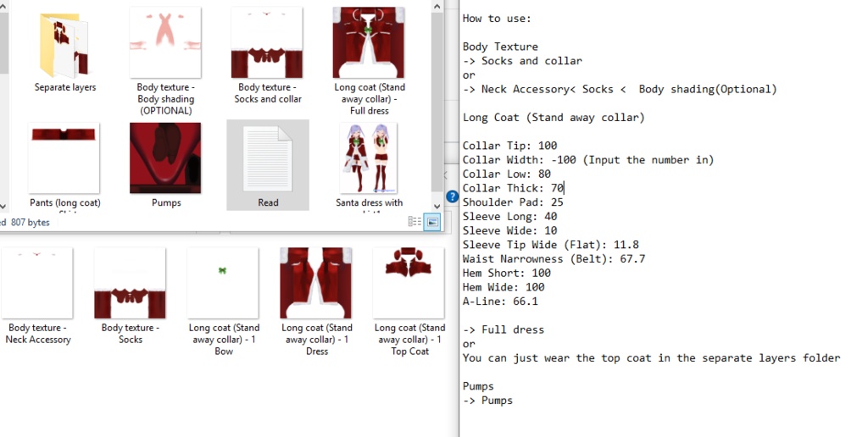Click the '-> Pumps' line in Notepad
The width and height of the screenshot is (868, 437).
tap(487, 401)
